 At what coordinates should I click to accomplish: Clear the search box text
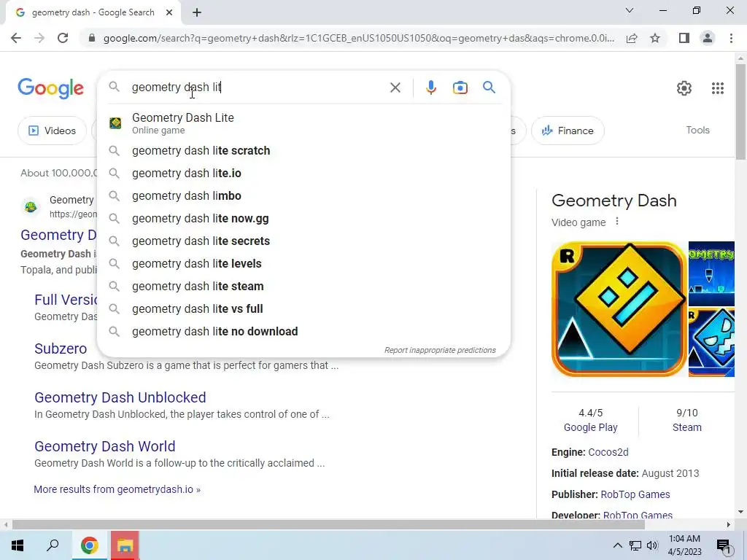395,87
